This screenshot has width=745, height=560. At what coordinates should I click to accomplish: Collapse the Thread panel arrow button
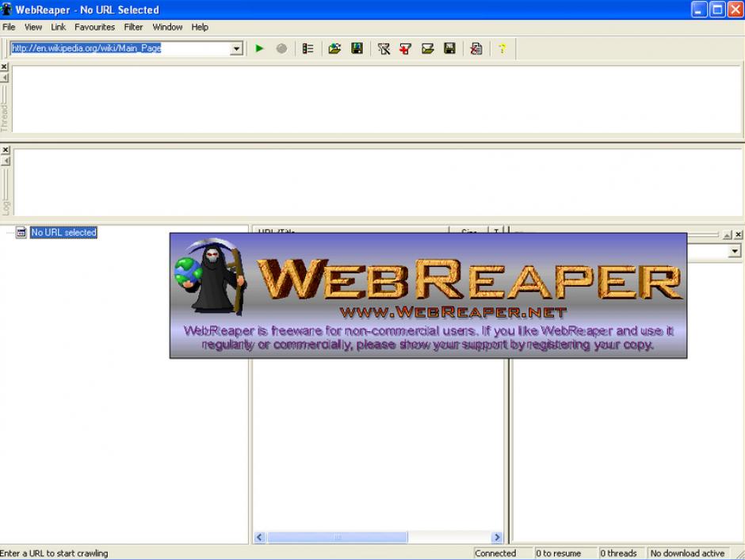point(4,78)
